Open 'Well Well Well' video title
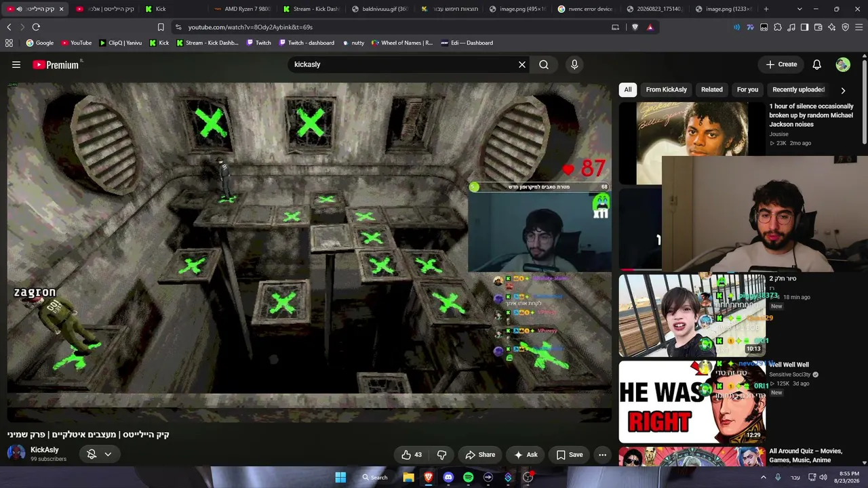The height and width of the screenshot is (488, 868). click(789, 365)
